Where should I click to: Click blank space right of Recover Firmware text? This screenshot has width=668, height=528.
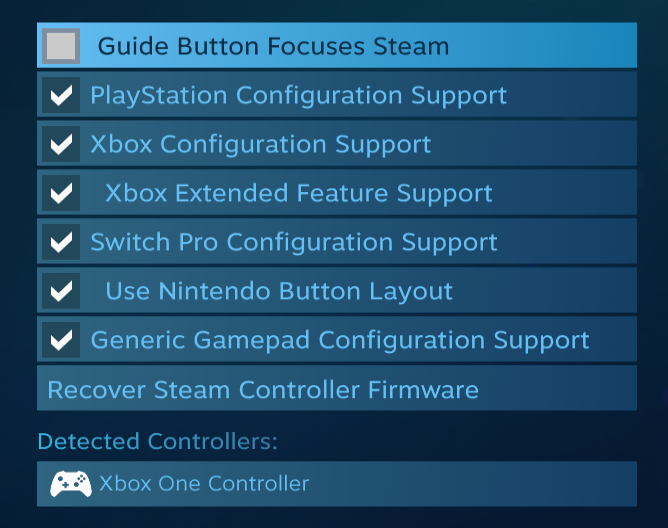[560, 389]
